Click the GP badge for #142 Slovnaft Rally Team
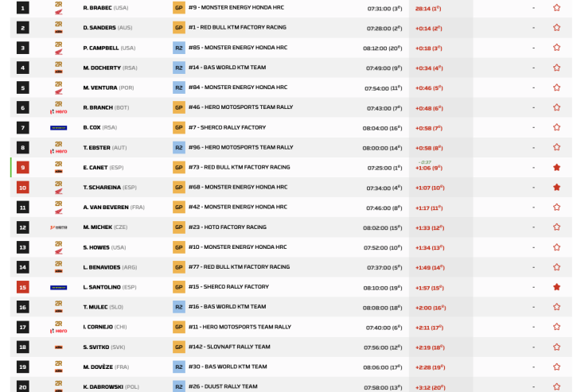The height and width of the screenshot is (392, 573). point(179,347)
